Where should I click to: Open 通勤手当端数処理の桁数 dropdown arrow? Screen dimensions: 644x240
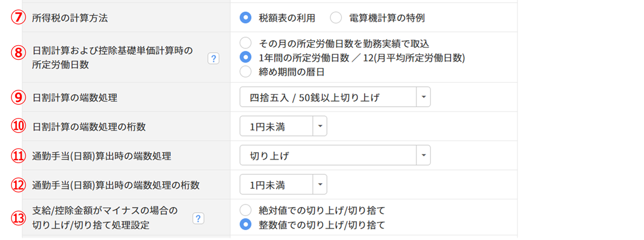coord(320,185)
